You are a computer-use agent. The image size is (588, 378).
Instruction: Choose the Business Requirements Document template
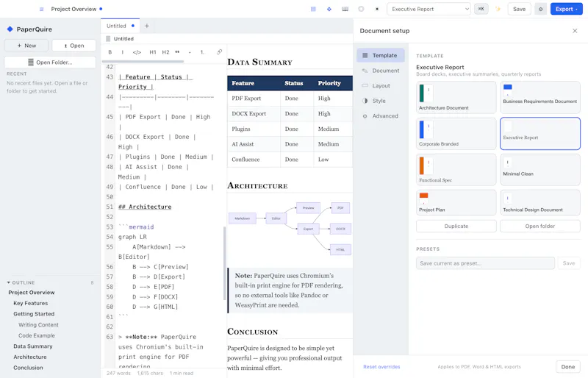pos(540,98)
